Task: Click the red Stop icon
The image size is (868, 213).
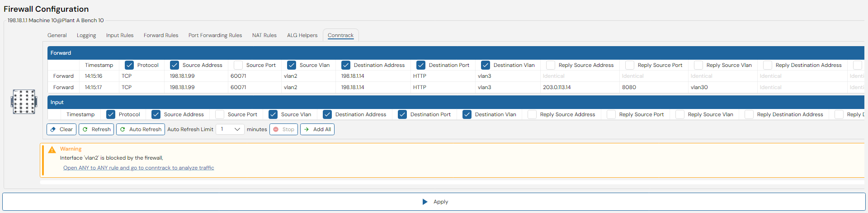Action: 276,129
